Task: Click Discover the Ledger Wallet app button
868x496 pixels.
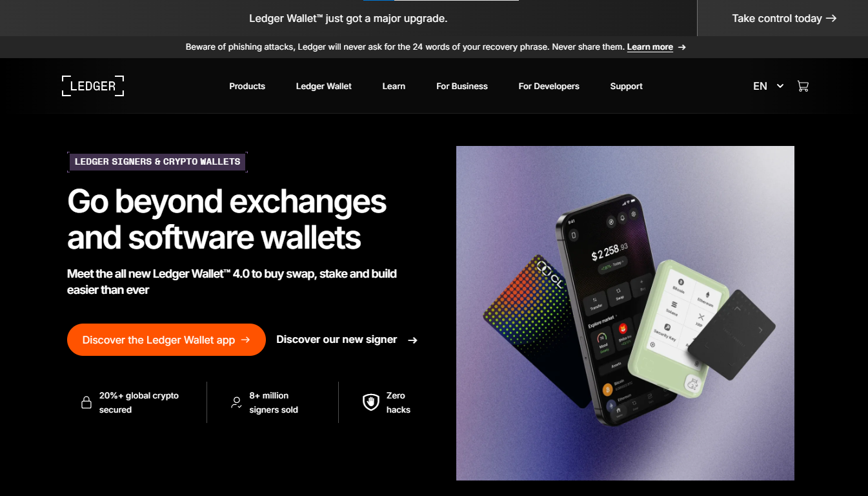Action: 167,340
